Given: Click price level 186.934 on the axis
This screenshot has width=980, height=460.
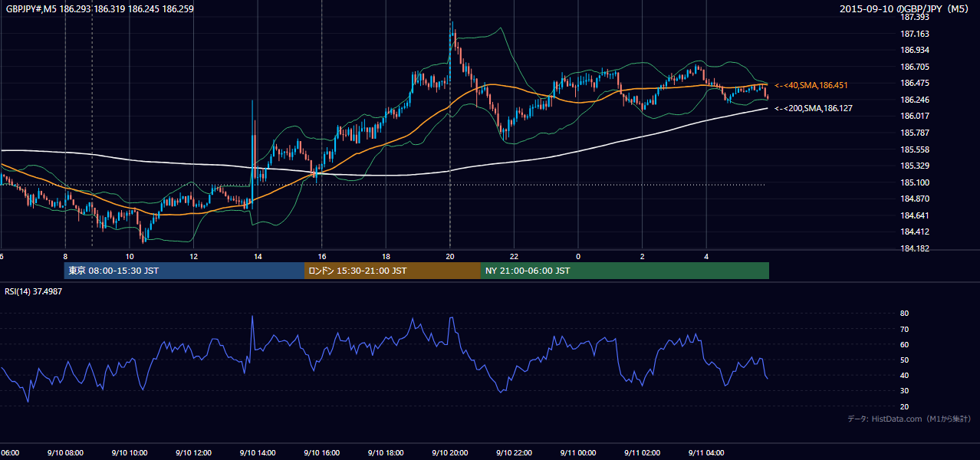Looking at the screenshot, I should pos(914,50).
